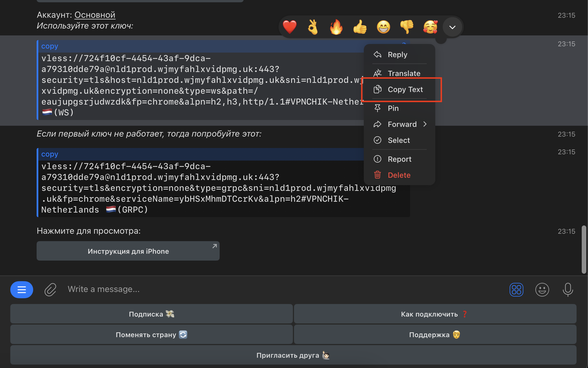Open the Forward submenu arrow
Viewport: 588px width, 368px height.
pyautogui.click(x=425, y=124)
